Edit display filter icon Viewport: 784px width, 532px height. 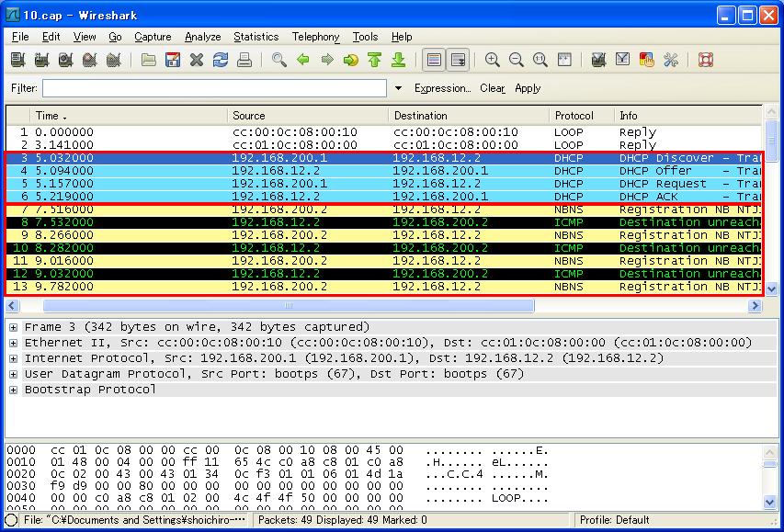click(622, 60)
